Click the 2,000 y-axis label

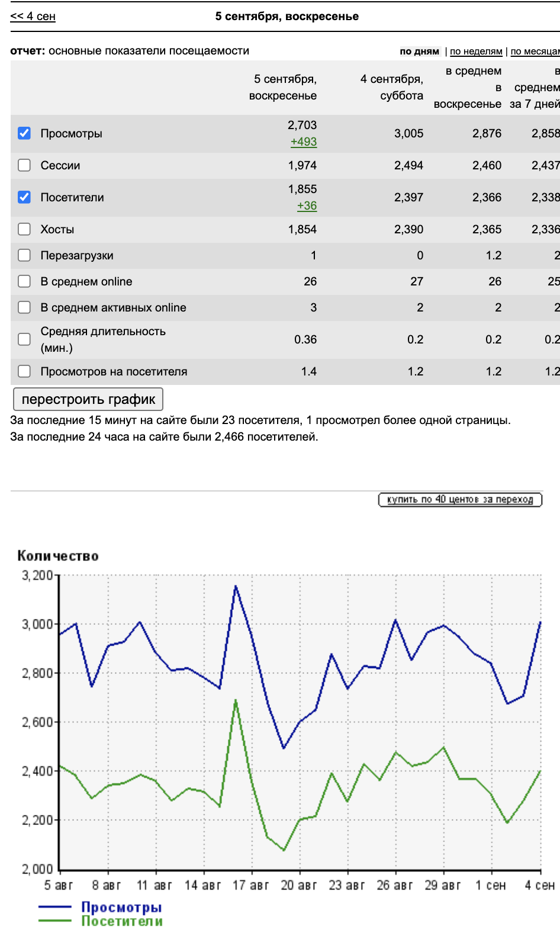pyautogui.click(x=37, y=869)
